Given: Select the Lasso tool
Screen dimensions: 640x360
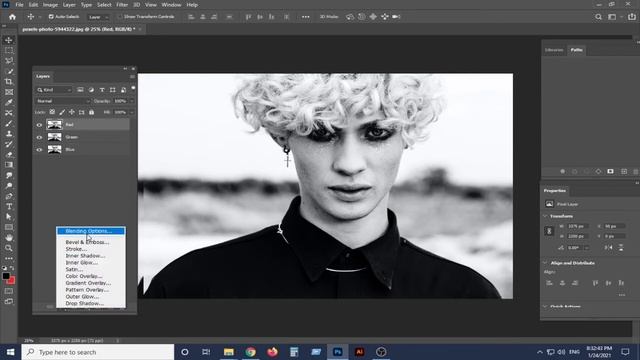Looking at the screenshot, I should (9, 61).
